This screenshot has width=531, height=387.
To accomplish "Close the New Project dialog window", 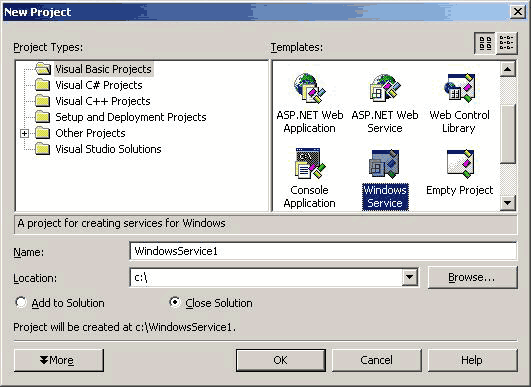I will click(518, 12).
